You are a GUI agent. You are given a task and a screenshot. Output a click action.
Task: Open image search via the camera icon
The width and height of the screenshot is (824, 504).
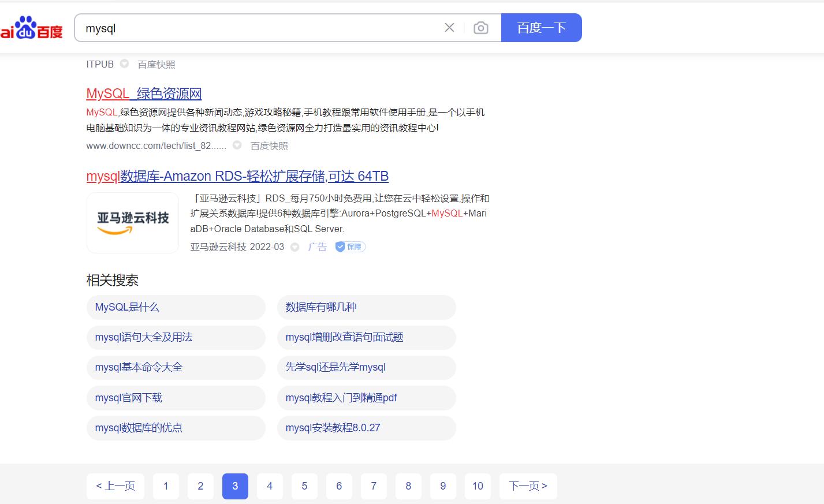[x=481, y=28]
